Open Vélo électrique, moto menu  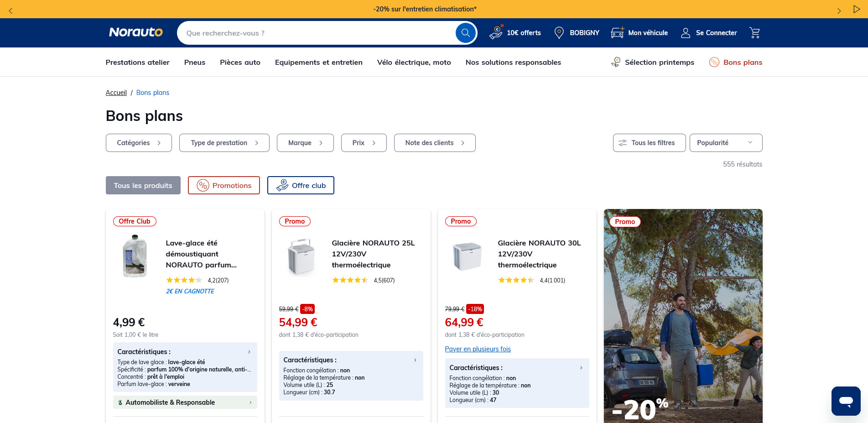coord(414,62)
